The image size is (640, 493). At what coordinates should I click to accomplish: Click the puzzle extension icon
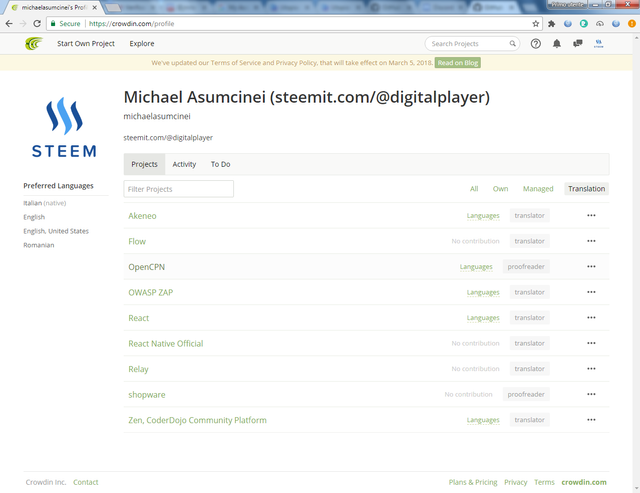pos(551,24)
